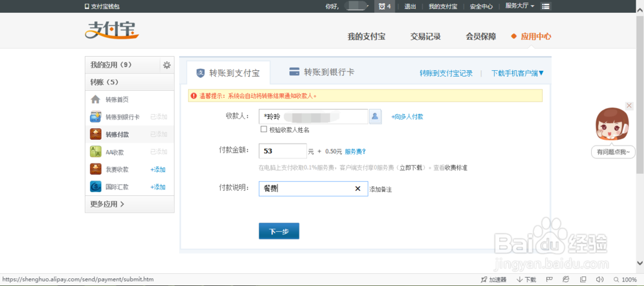Open the 加速器 rocket icon in status bar

(484, 280)
